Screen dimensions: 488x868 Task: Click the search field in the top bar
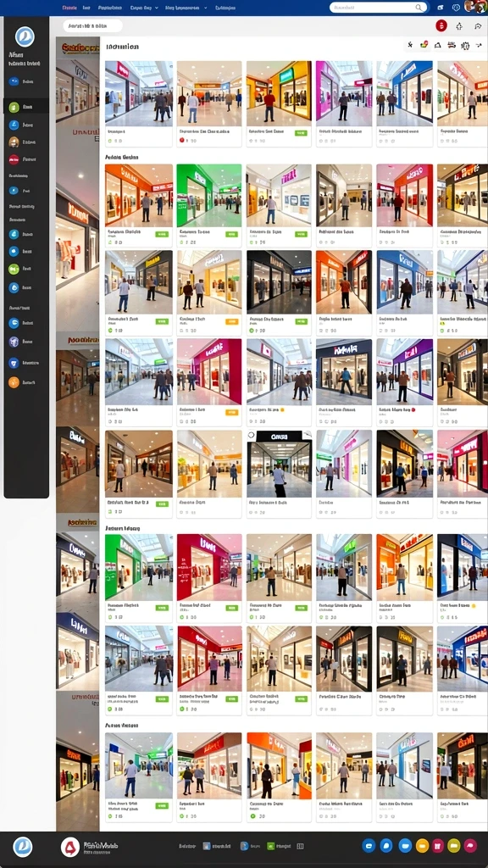(x=379, y=8)
